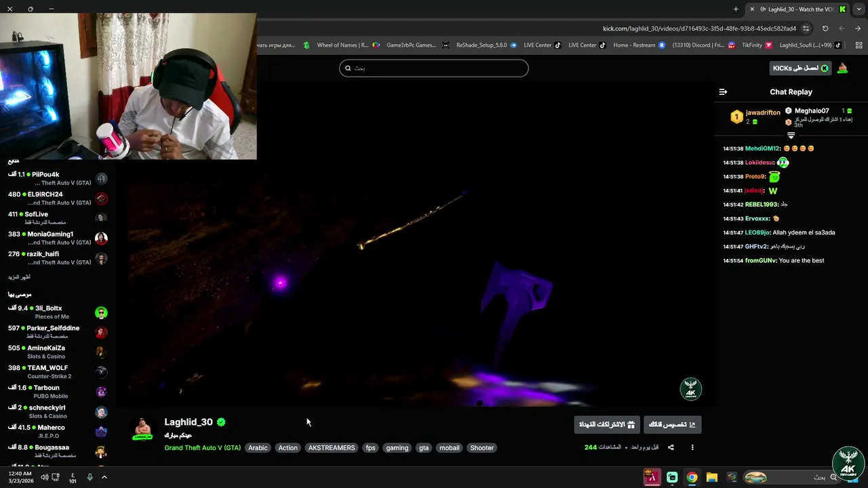The image size is (868, 488).
Task: Click the share icon below the video
Action: pos(671,447)
